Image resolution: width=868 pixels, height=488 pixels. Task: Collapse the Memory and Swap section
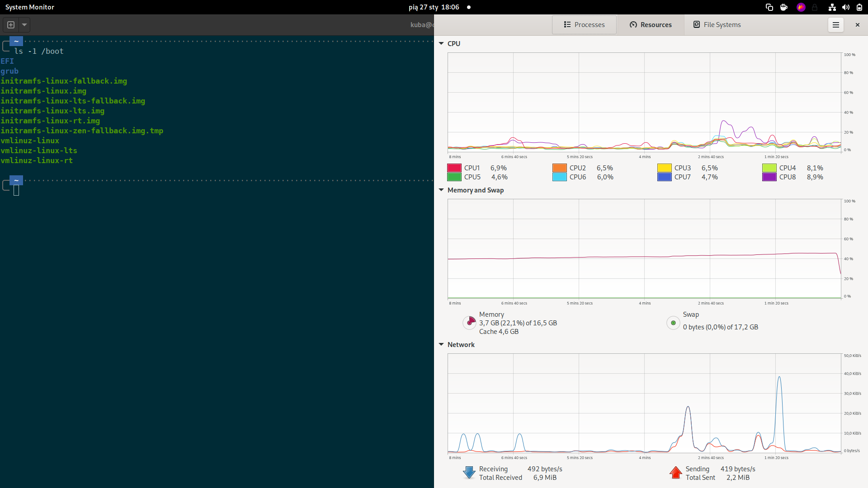point(441,190)
